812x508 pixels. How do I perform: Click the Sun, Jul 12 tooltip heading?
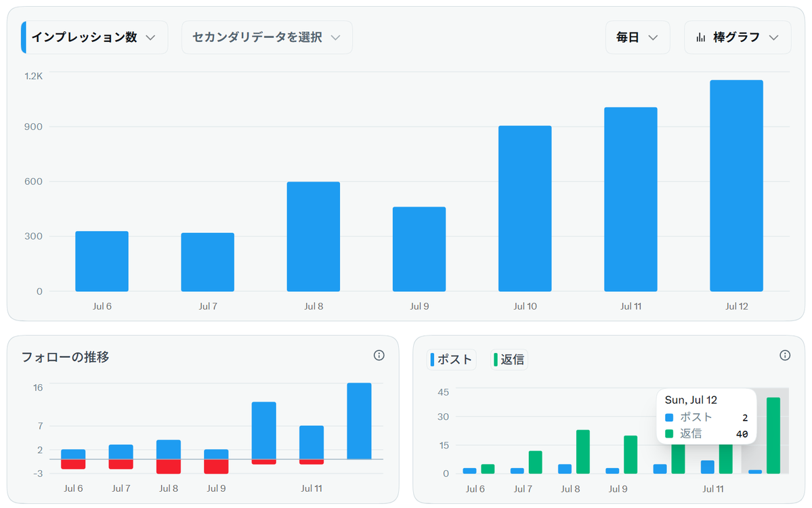point(691,400)
